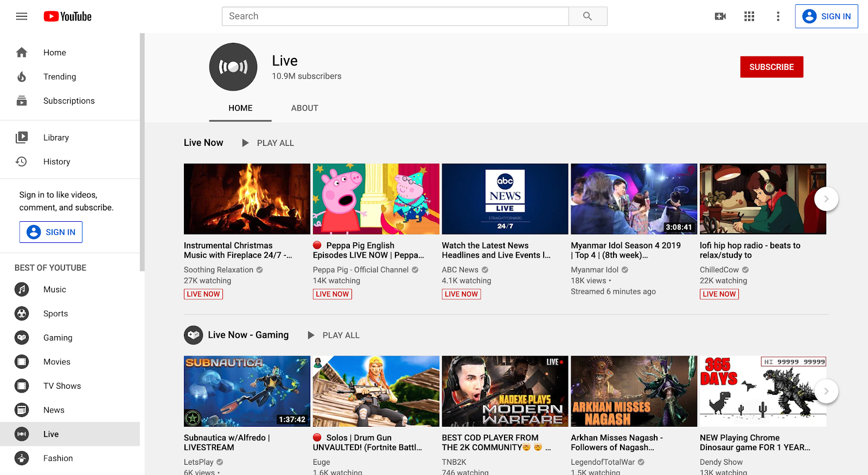Open the three-dot settings menu
868x475 pixels.
click(x=778, y=16)
